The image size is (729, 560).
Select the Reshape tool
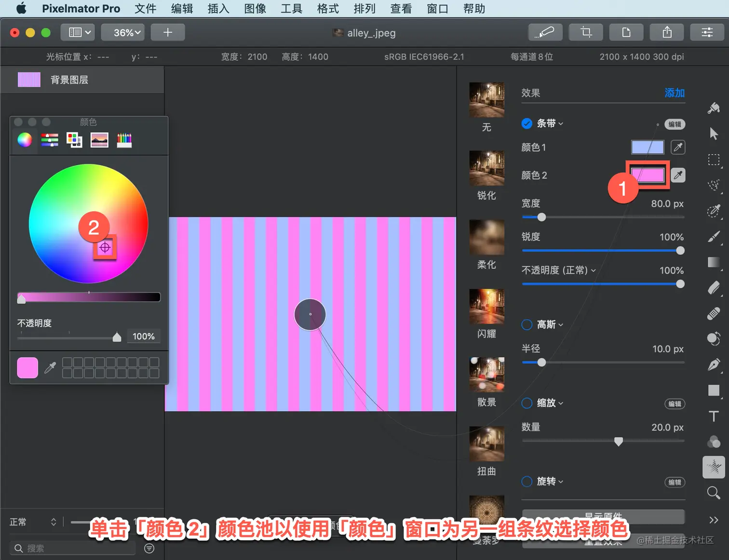tap(714, 339)
